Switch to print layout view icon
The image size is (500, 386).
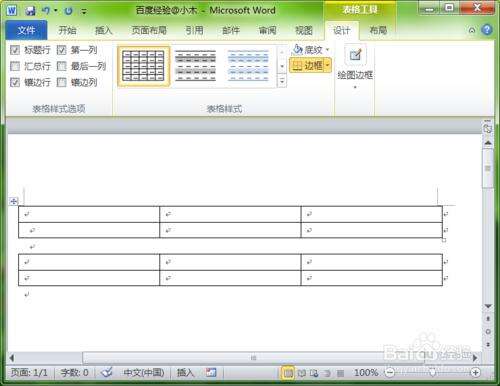pyautogui.click(x=288, y=373)
